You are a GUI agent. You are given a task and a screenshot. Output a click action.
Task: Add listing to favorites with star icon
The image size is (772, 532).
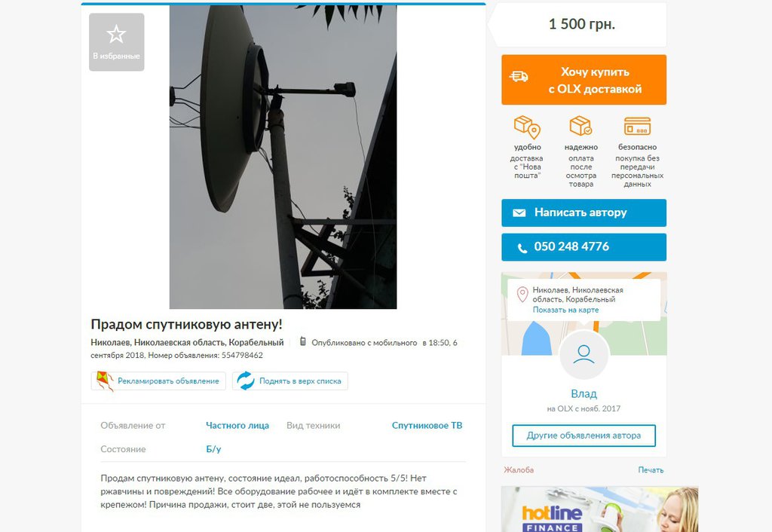pos(117,42)
